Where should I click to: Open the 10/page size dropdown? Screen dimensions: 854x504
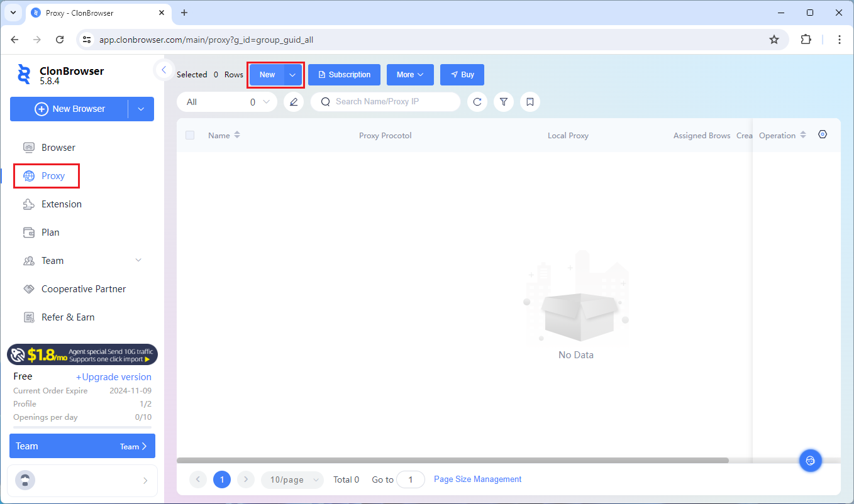click(x=292, y=479)
